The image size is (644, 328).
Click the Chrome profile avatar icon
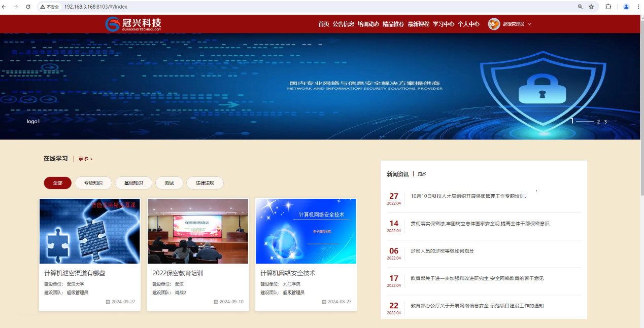pos(626,7)
